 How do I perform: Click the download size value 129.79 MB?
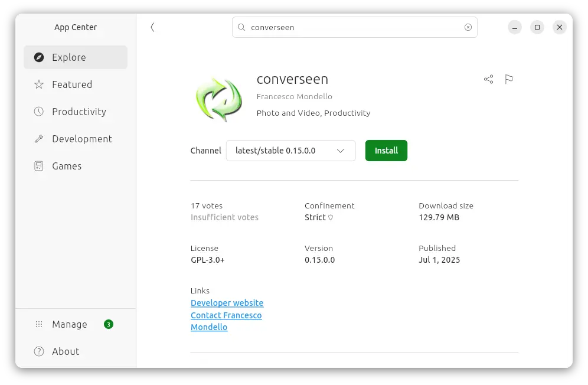pyautogui.click(x=439, y=217)
